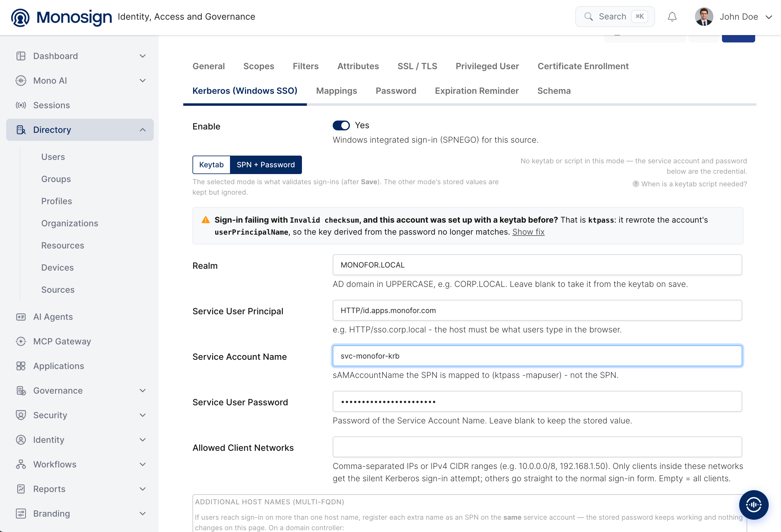This screenshot has height=532, width=781.
Task: Click the Identity sidebar icon
Action: [x=21, y=439]
